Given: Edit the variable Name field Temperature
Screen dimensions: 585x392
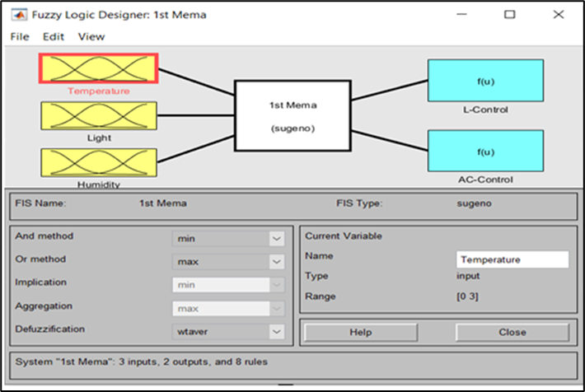Looking at the screenshot, I should point(512,259).
